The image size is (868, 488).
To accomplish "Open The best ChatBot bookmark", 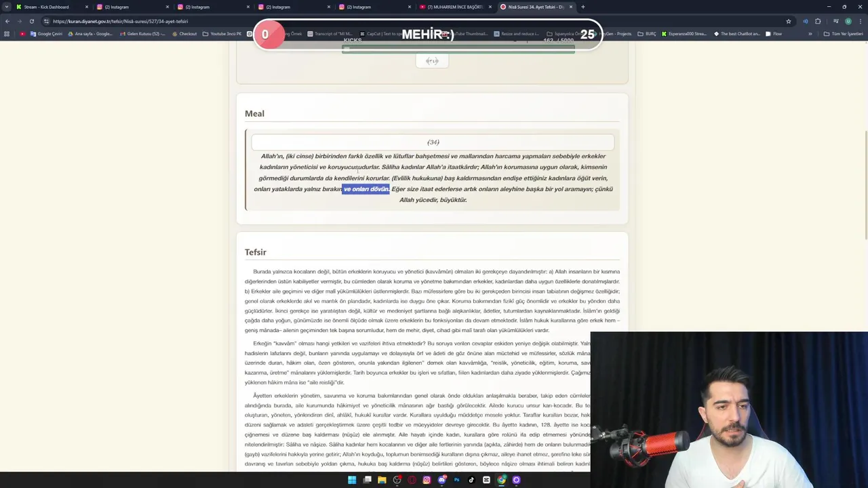I will click(736, 33).
